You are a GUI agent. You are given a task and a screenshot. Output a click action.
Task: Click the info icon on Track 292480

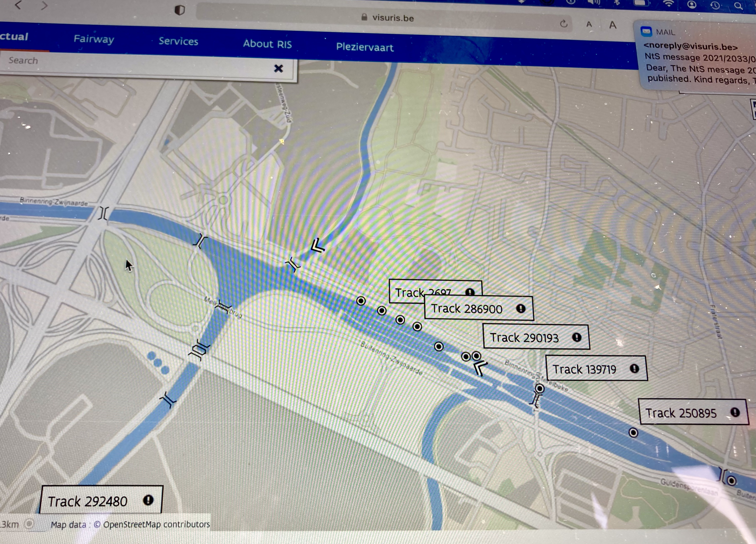pyautogui.click(x=148, y=500)
